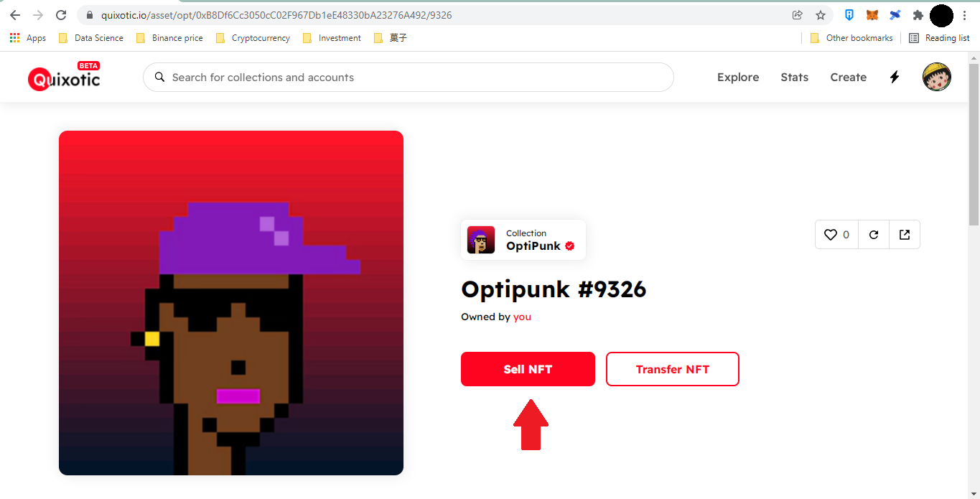980x499 pixels.
Task: Open the Cryptocurrency bookmark folder
Action: tap(253, 38)
